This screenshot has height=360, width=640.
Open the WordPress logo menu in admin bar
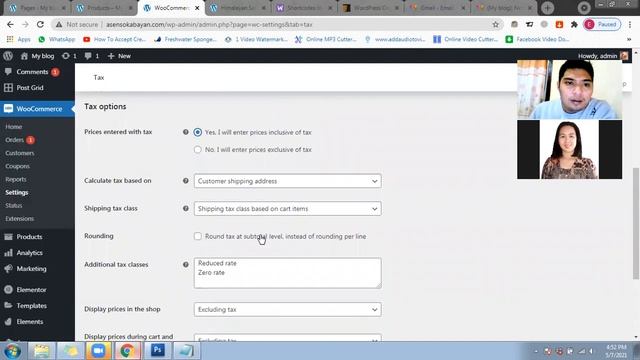pos(8,56)
